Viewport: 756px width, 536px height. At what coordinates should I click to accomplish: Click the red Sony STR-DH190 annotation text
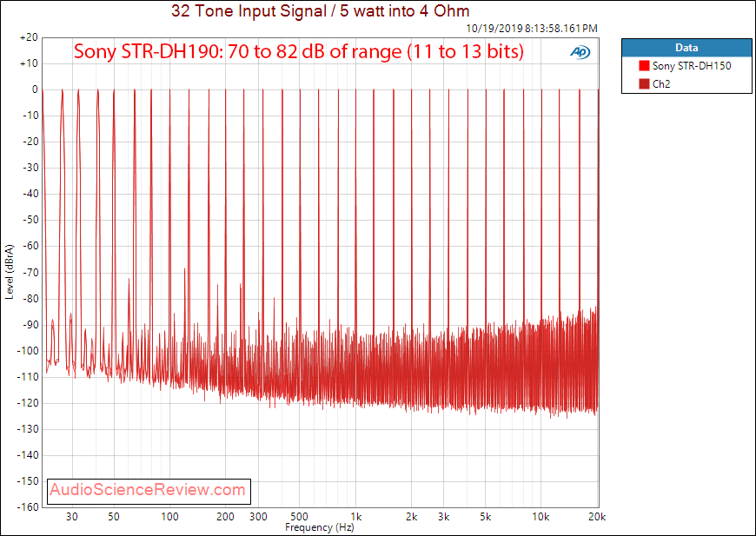299,51
